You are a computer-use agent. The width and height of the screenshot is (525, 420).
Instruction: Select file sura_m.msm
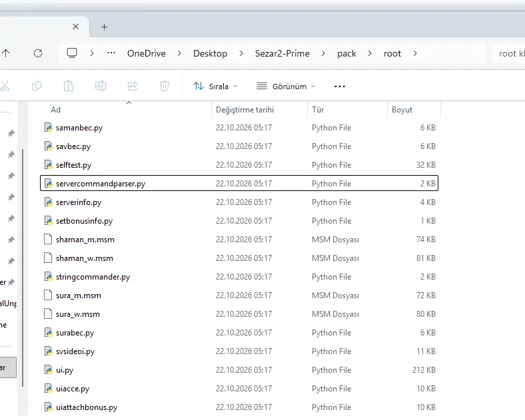[x=239, y=296]
